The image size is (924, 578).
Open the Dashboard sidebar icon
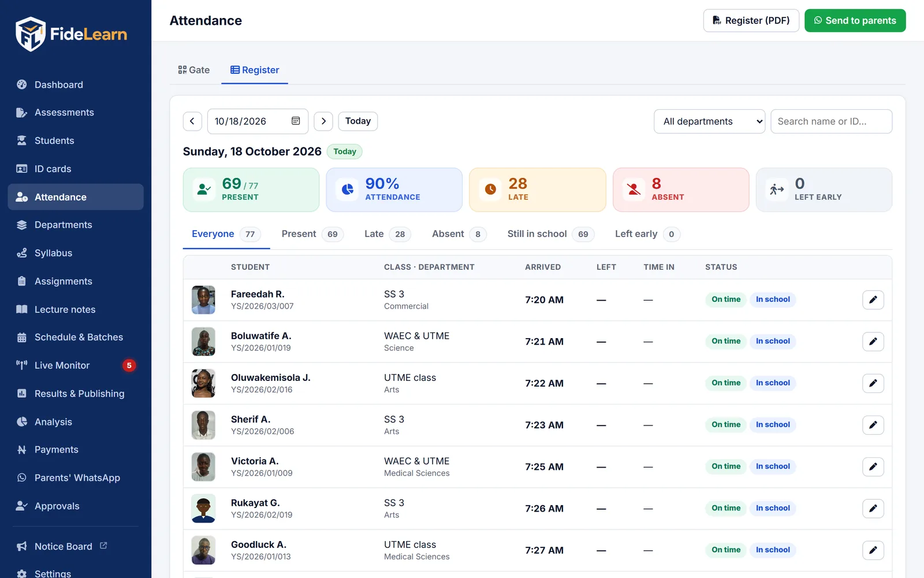(22, 84)
